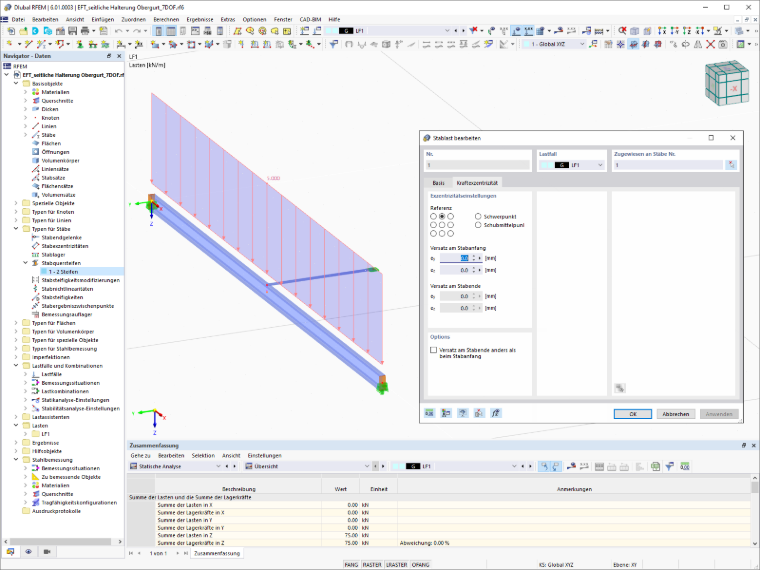Select the top-right Referenz radio button
760x570 pixels.
click(450, 216)
